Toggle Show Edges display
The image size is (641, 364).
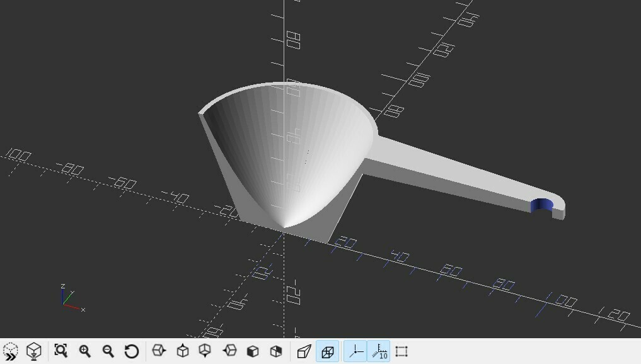pos(401,351)
